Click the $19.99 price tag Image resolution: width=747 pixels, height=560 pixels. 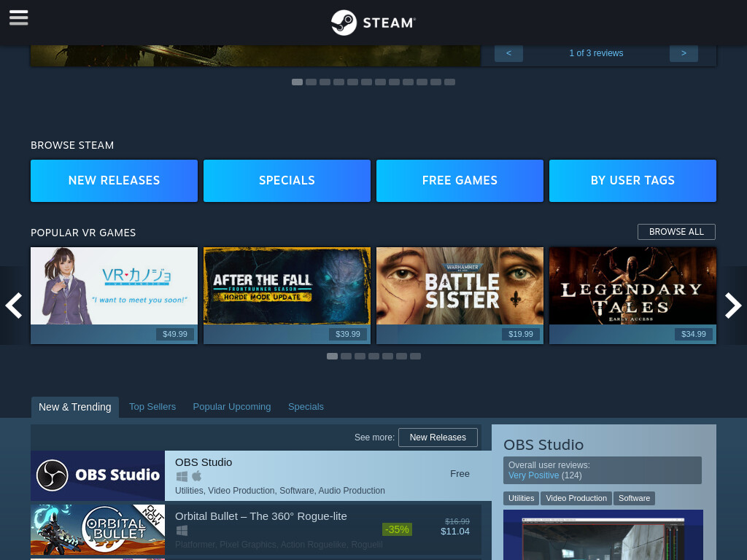point(521,334)
